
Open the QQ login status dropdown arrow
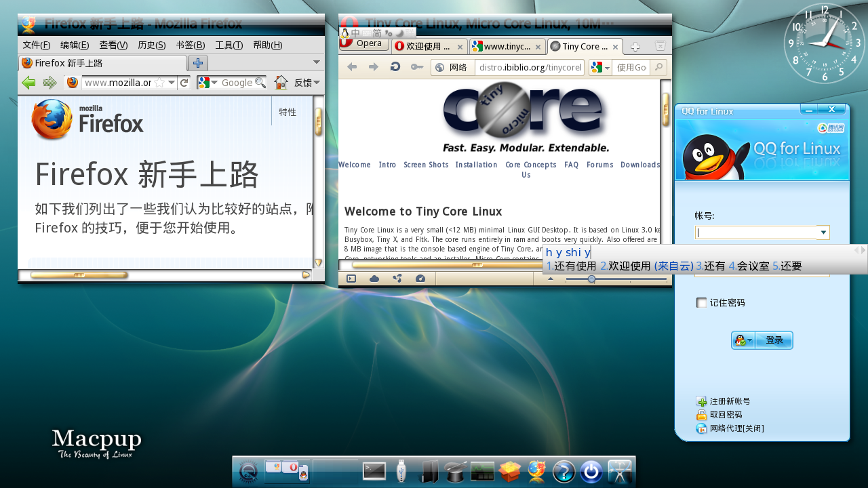tap(749, 341)
